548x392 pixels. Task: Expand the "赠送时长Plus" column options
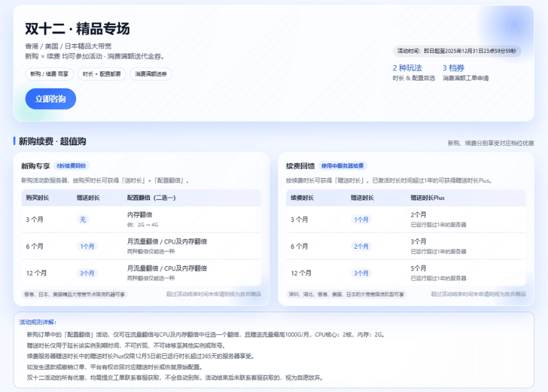[426, 198]
